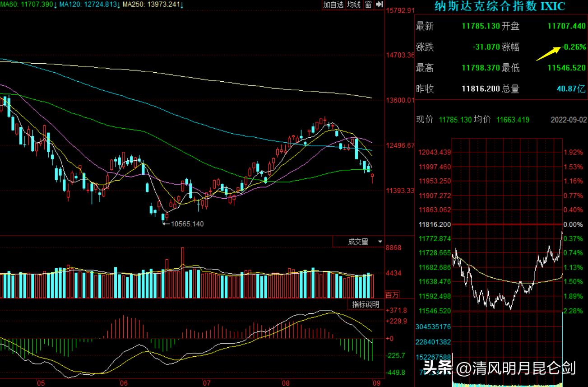The height and width of the screenshot is (387, 588).
Task: Click the -225.7 MACD axis label
Action: [x=396, y=355]
